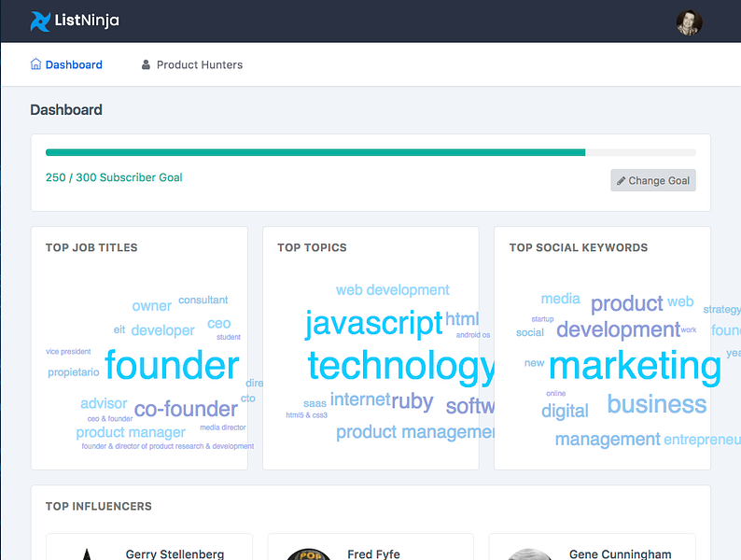Click developer in the job titles cloud
Screen dimensions: 741x560
(x=162, y=330)
